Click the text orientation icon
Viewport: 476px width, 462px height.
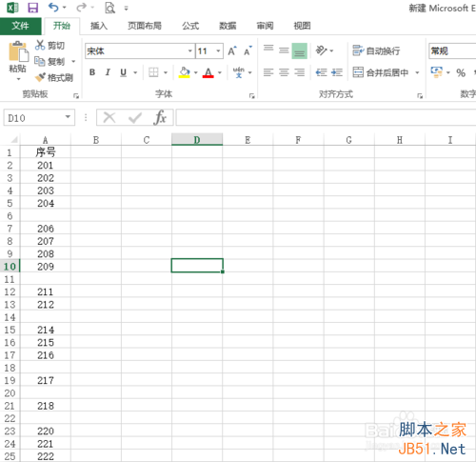(321, 50)
